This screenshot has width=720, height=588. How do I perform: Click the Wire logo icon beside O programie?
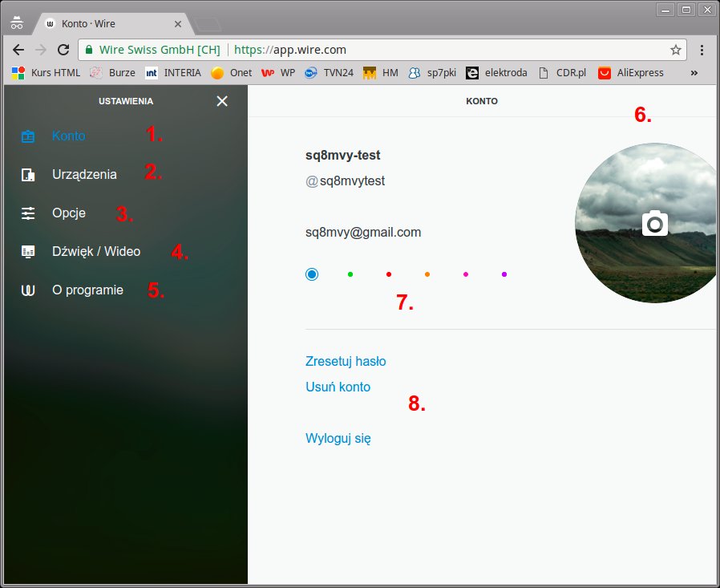(28, 290)
